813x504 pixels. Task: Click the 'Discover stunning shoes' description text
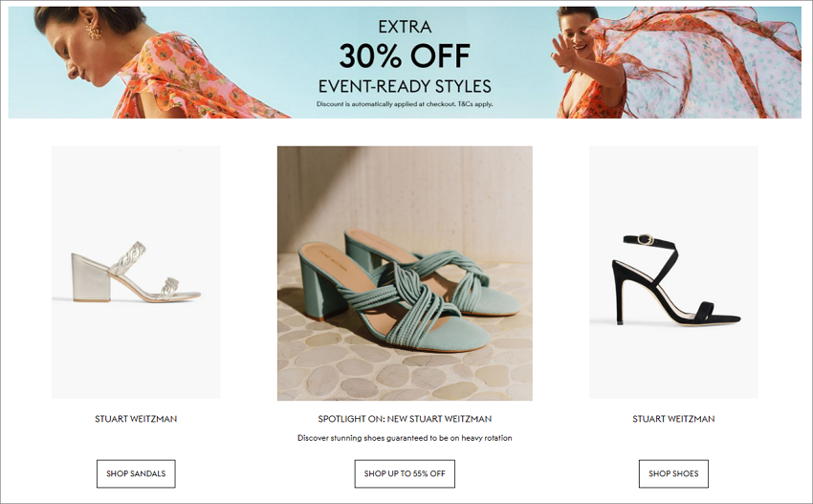click(405, 438)
